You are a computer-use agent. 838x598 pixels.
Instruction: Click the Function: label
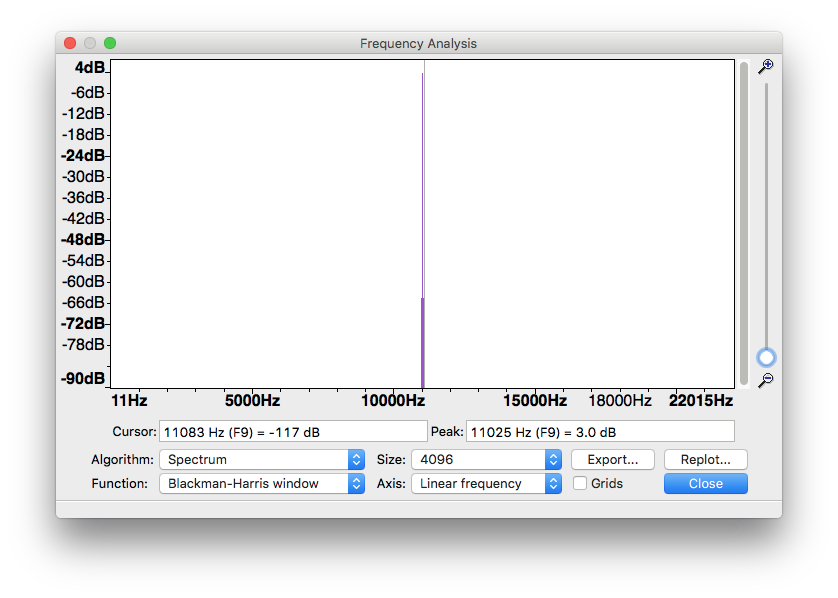(120, 484)
